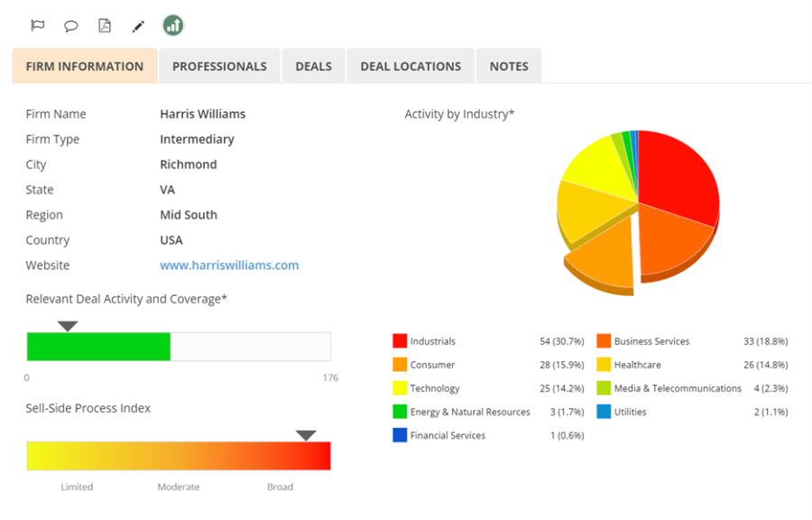Screen dimensions: 812x520
Task: Click the country value 'USA'
Action: 171,240
